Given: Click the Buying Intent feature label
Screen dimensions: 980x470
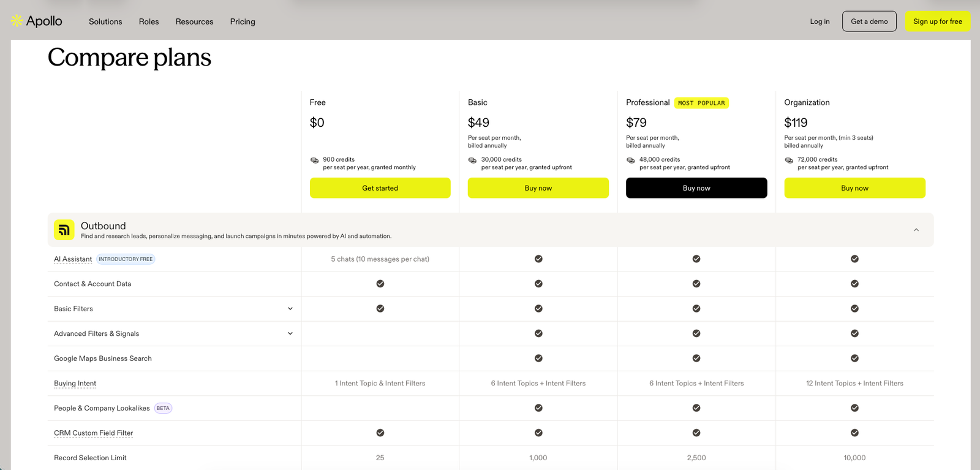Looking at the screenshot, I should tap(75, 384).
